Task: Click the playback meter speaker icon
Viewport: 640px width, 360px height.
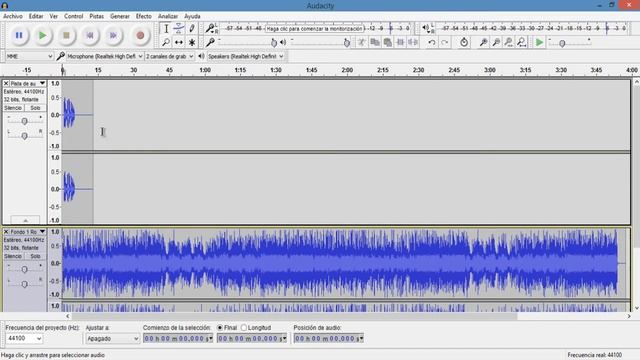Action: click(426, 28)
